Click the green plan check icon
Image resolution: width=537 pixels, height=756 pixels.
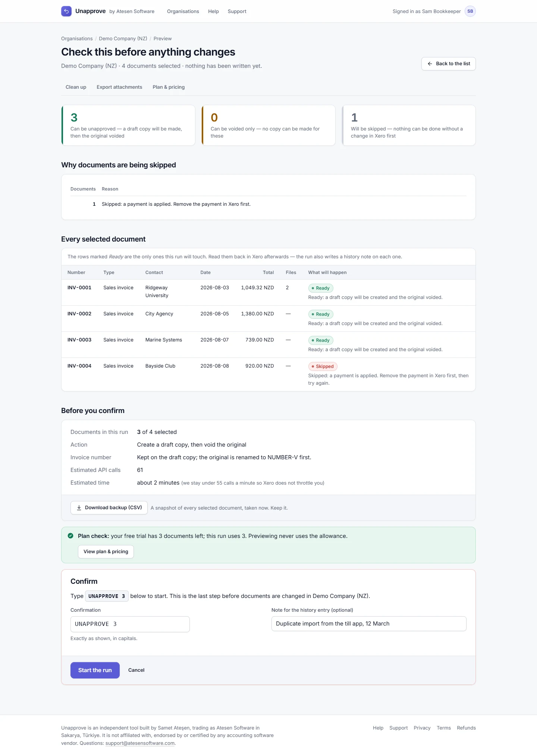tap(70, 536)
